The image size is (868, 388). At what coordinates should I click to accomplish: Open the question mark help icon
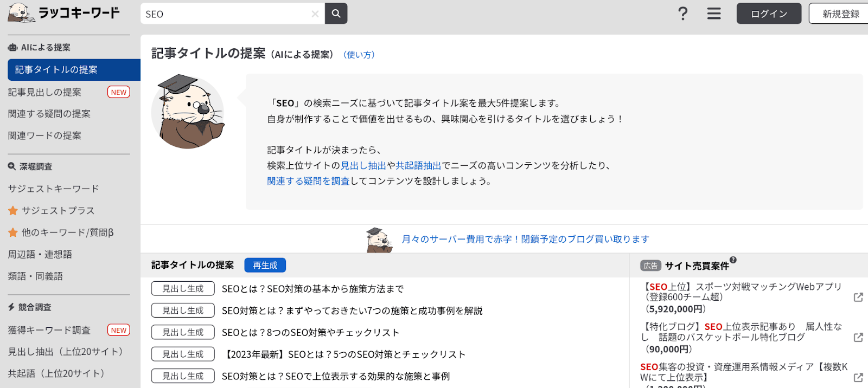click(x=683, y=14)
